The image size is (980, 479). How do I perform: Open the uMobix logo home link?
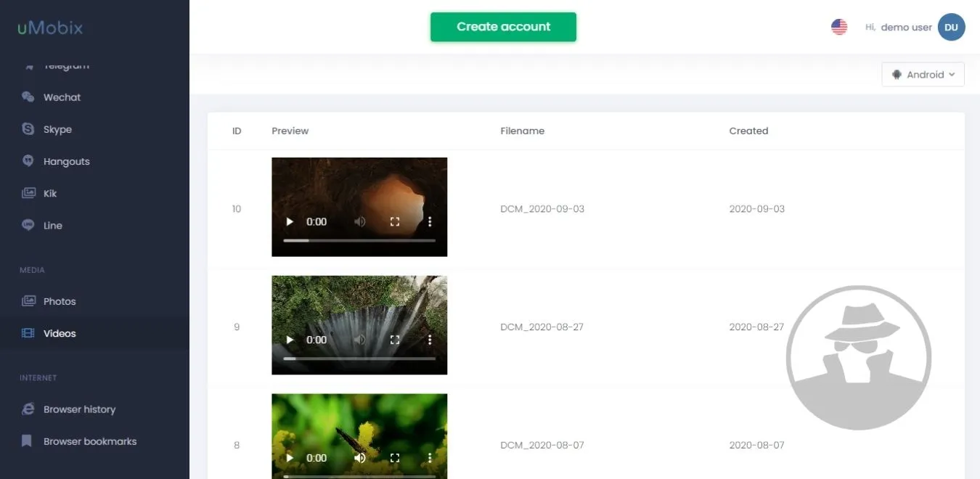[x=50, y=28]
